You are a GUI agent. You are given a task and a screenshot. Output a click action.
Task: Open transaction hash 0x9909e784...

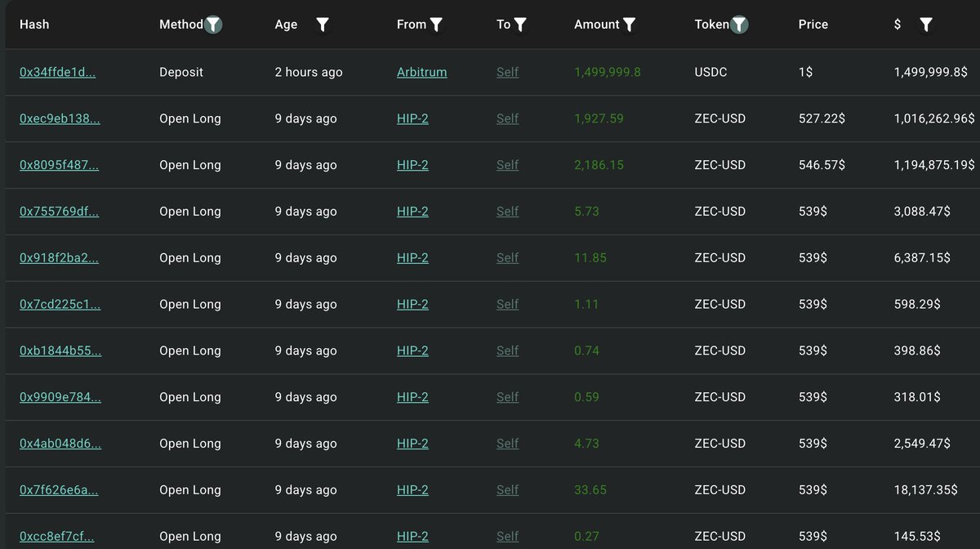[60, 398]
